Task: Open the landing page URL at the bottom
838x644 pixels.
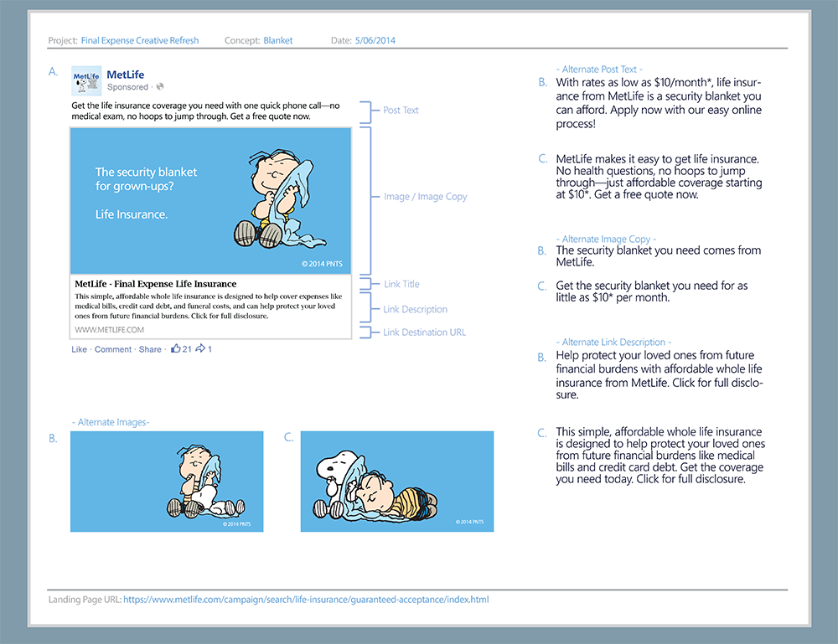Action: tap(306, 600)
